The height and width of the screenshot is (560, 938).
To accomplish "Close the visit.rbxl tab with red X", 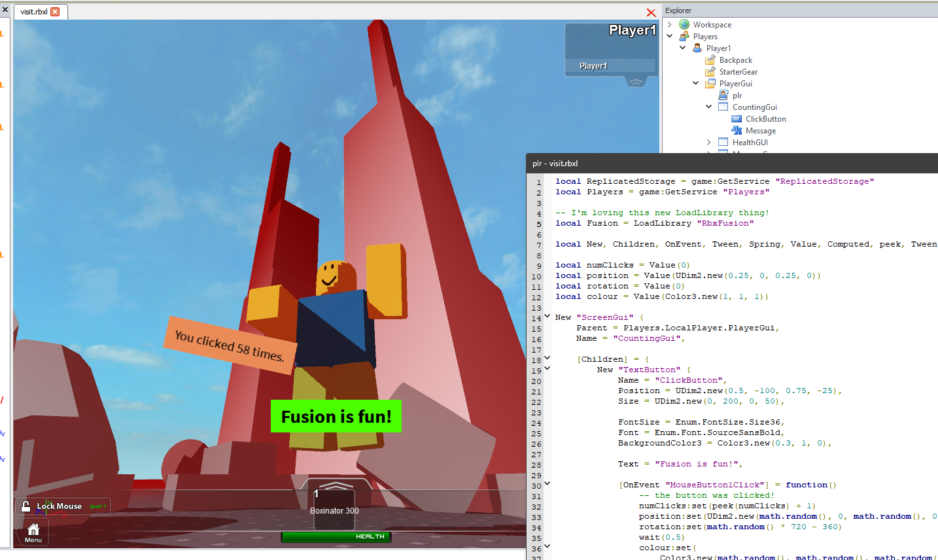I will pos(55,12).
